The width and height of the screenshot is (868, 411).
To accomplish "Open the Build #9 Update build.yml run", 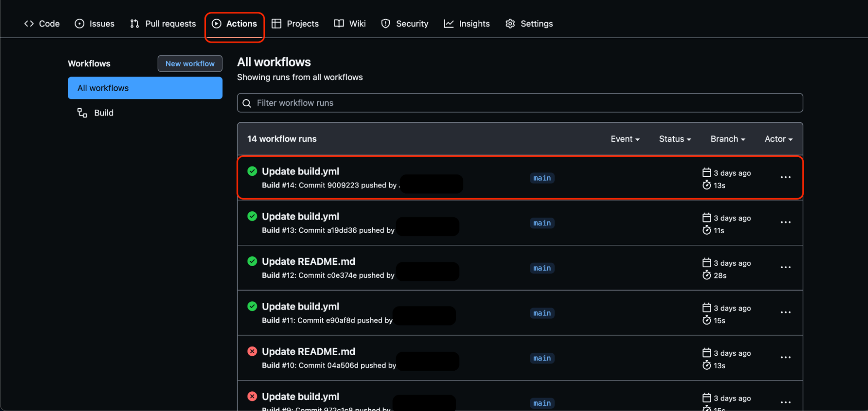I will [300, 397].
